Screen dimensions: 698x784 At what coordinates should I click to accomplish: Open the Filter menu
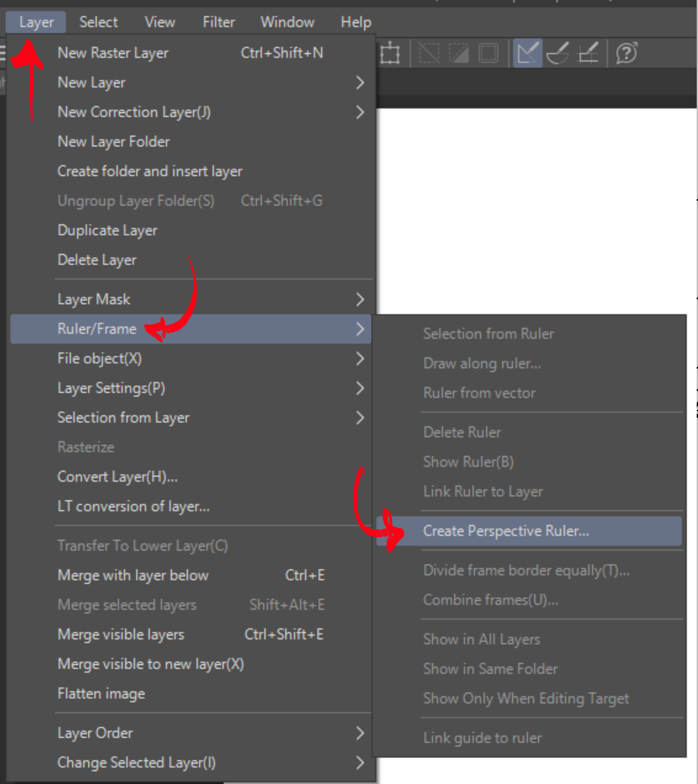click(219, 22)
